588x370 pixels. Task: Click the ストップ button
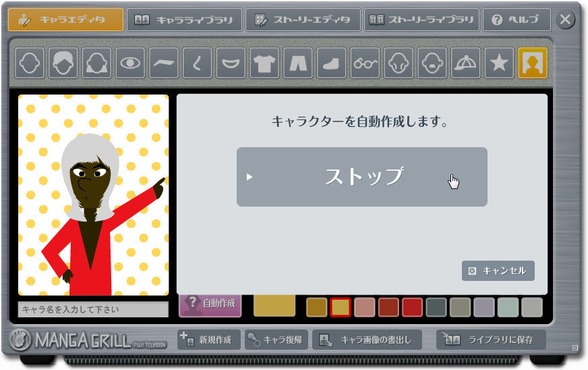(362, 176)
